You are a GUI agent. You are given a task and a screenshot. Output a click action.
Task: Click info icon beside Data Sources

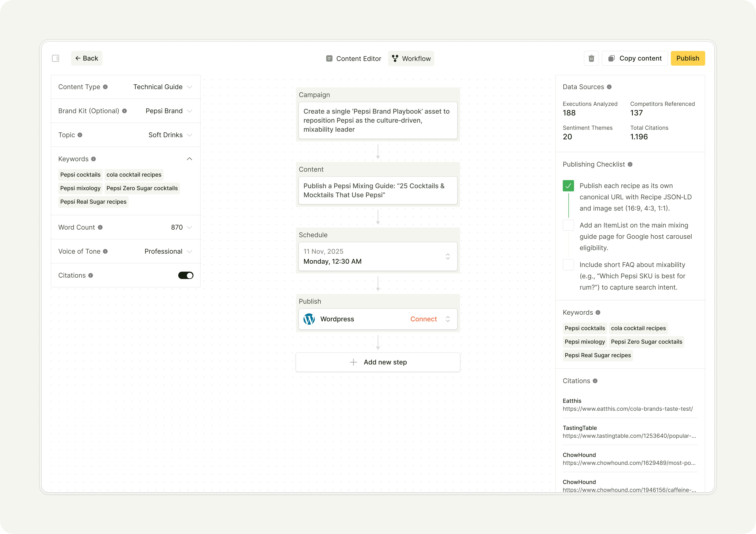coord(609,87)
